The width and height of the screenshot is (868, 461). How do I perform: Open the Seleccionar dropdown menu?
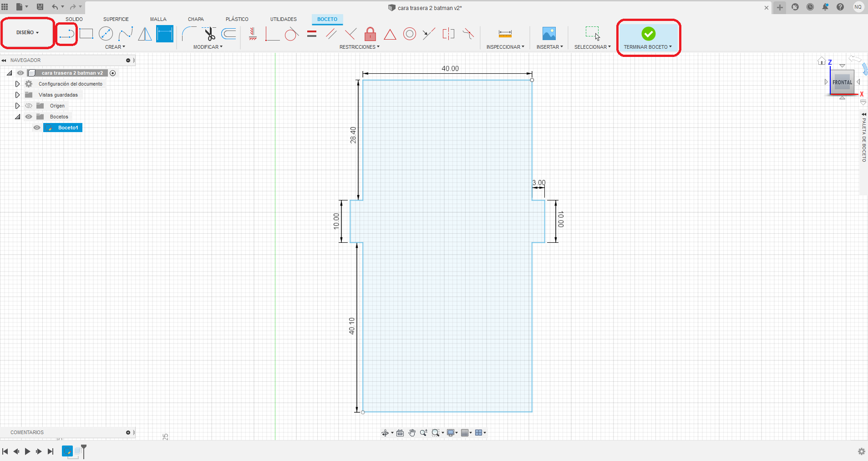click(593, 47)
